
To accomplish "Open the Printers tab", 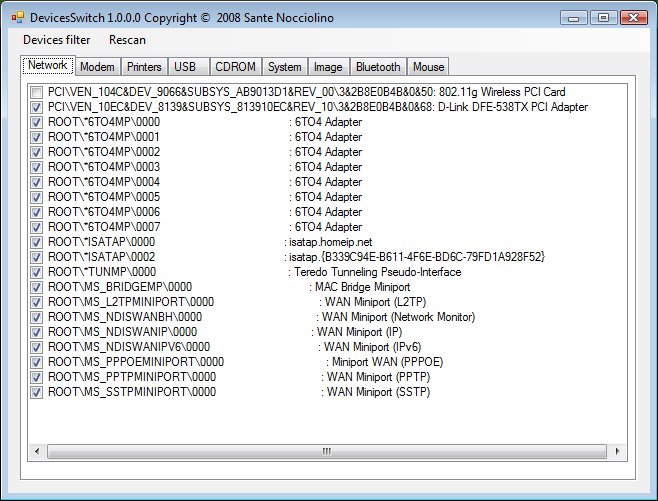I will (144, 67).
